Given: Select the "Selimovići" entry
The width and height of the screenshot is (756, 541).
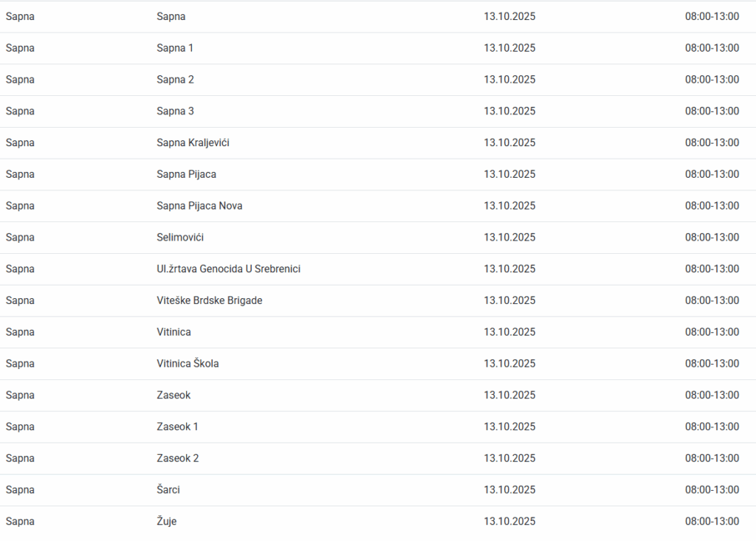Looking at the screenshot, I should click(x=180, y=237).
